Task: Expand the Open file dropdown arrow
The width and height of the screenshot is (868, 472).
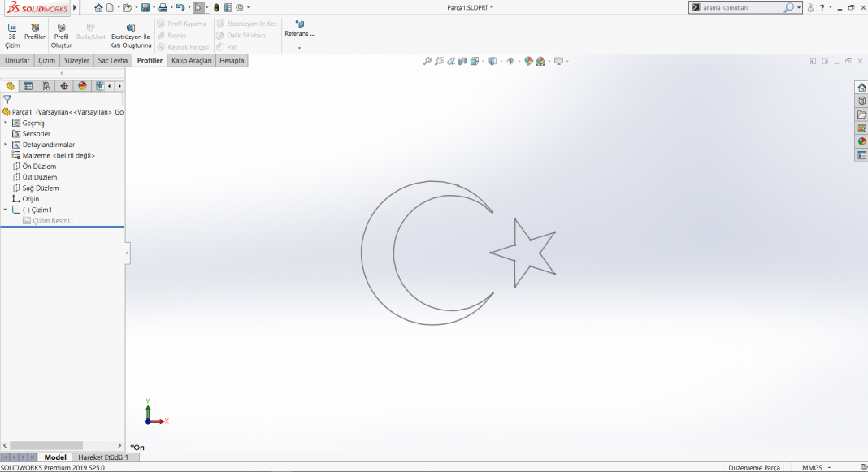Action: point(136,6)
